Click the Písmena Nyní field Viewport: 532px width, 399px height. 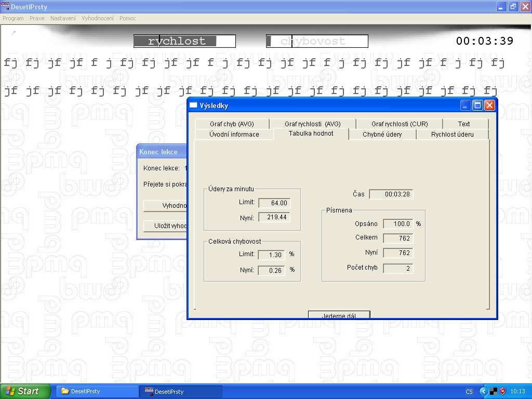point(398,253)
